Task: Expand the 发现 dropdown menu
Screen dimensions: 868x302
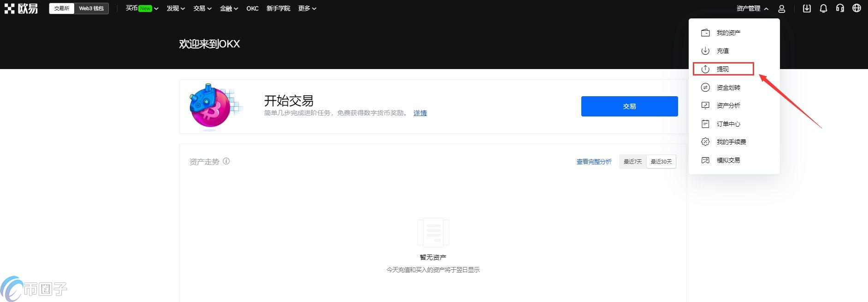Action: click(176, 8)
